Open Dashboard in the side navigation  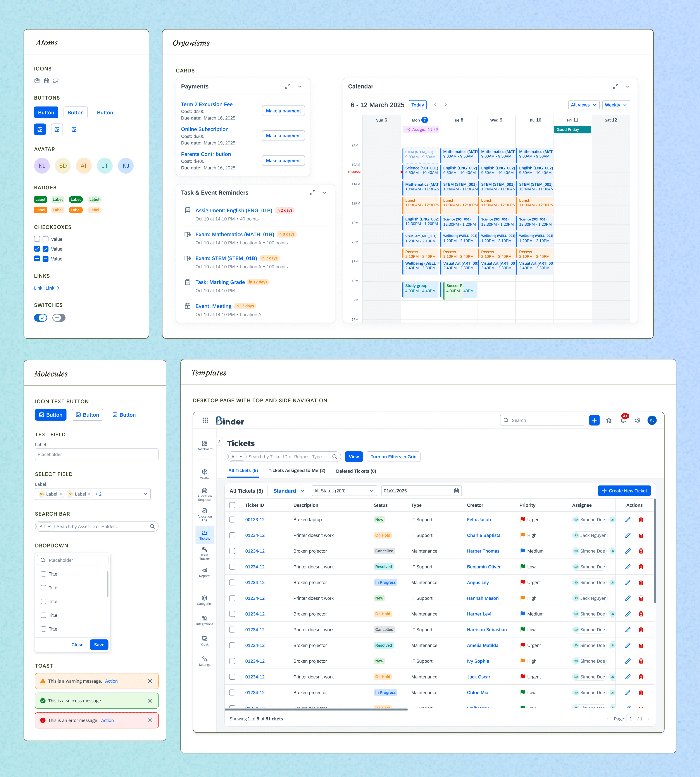click(x=205, y=446)
